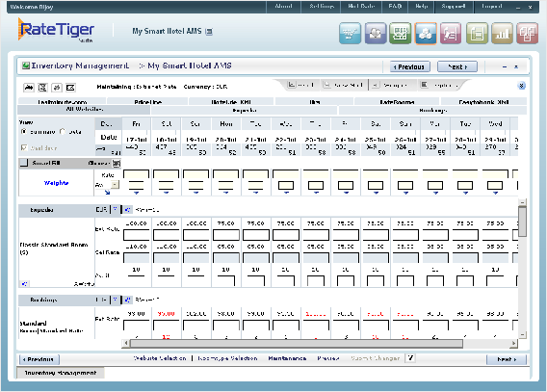The image size is (547, 392).
Task: Open the Website Selection link
Action: pyautogui.click(x=160, y=358)
